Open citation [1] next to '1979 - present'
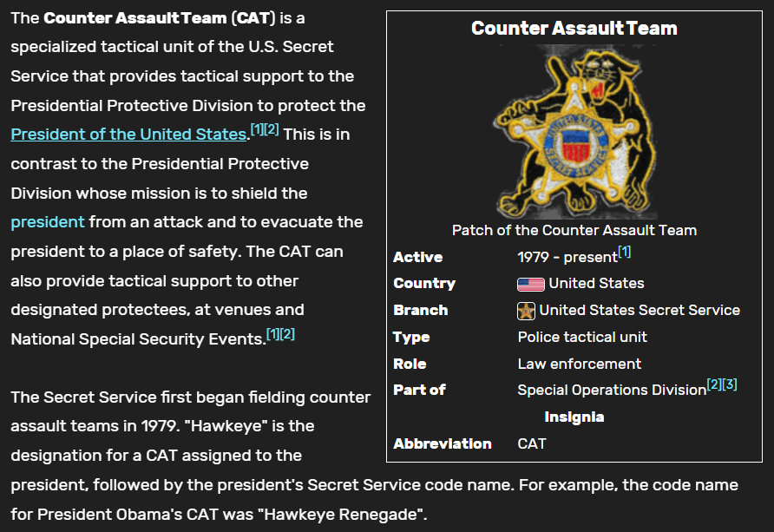774x532 pixels. (x=625, y=253)
